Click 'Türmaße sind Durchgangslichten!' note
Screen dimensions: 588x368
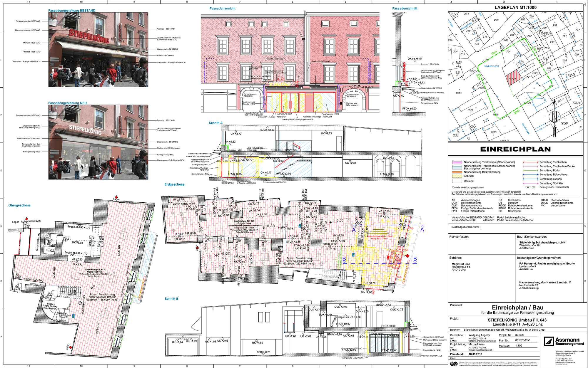click(x=467, y=187)
